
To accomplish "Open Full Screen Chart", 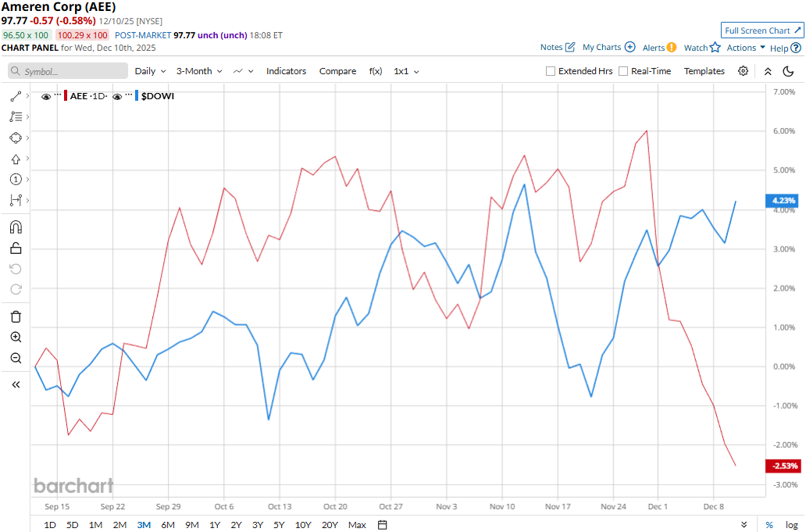I will pos(762,30).
